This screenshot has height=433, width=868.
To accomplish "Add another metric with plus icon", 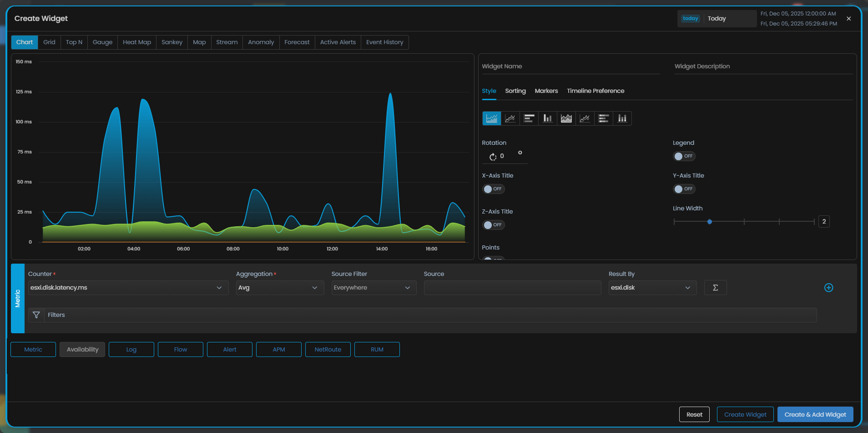I will tap(828, 288).
